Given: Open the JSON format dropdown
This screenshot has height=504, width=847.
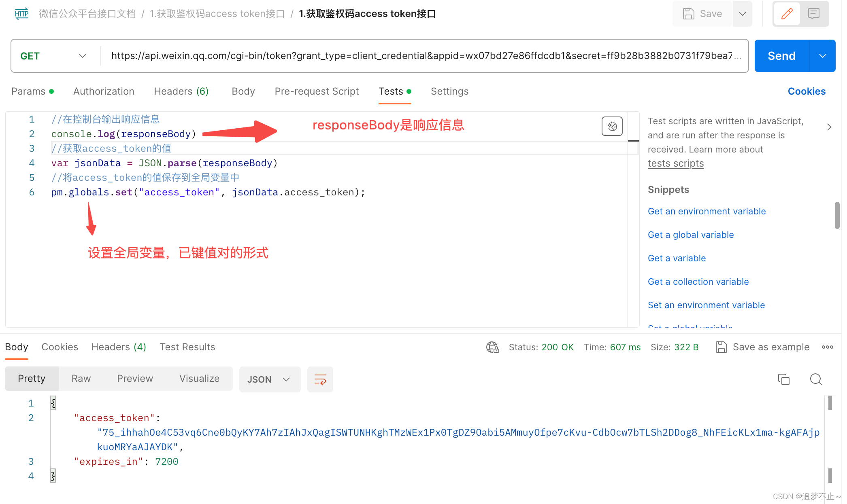Looking at the screenshot, I should click(x=270, y=379).
